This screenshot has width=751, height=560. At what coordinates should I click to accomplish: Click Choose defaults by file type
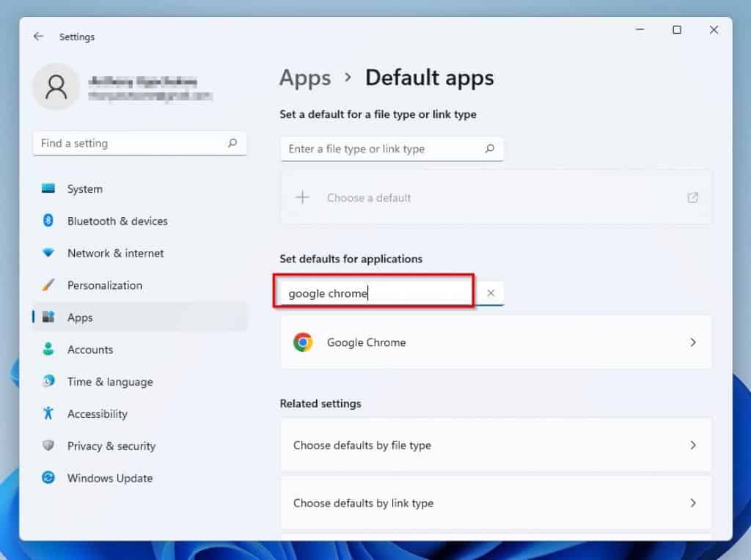(496, 445)
